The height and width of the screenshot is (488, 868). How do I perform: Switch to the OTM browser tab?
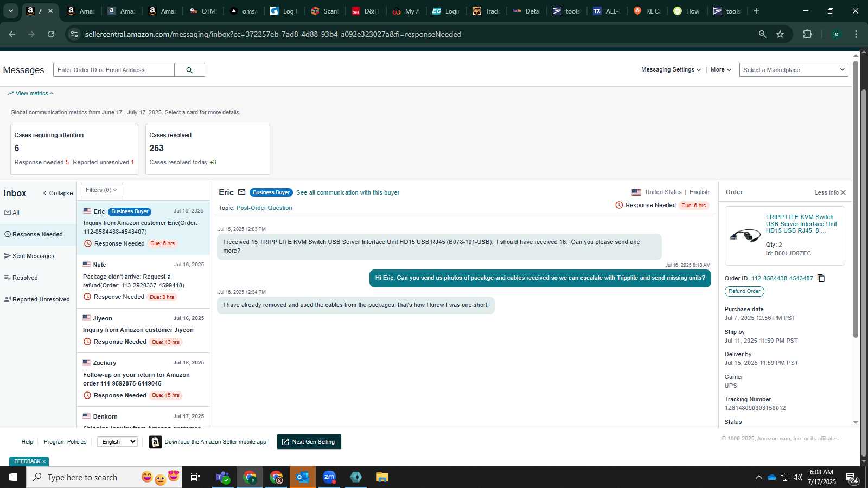tap(204, 11)
